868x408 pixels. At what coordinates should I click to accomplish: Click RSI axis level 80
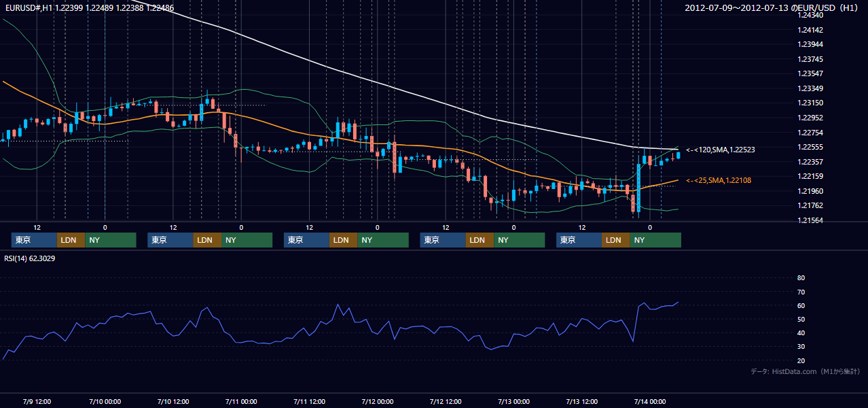pos(801,278)
